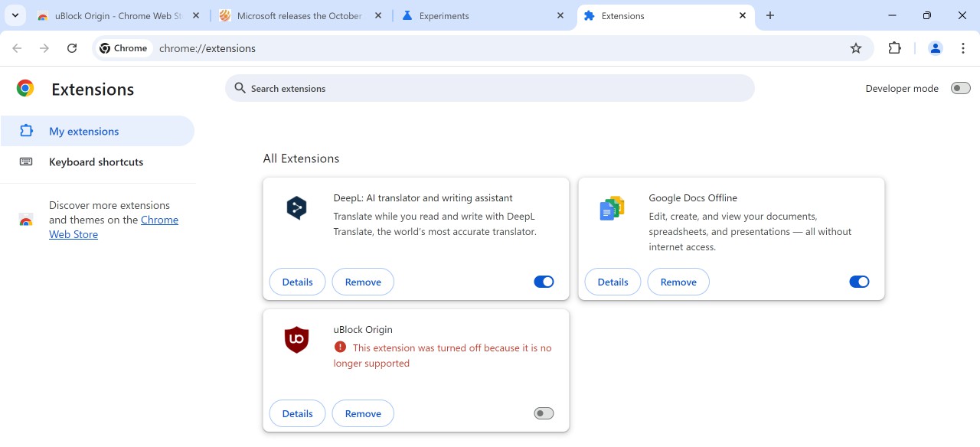Minimize the Chrome window
Image resolution: width=980 pixels, height=447 pixels.
pyautogui.click(x=892, y=15)
